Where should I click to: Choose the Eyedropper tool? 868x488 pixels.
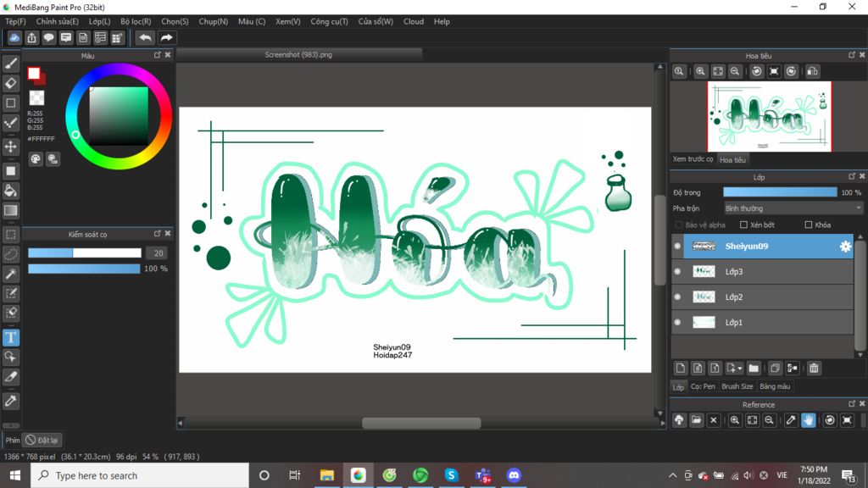10,401
